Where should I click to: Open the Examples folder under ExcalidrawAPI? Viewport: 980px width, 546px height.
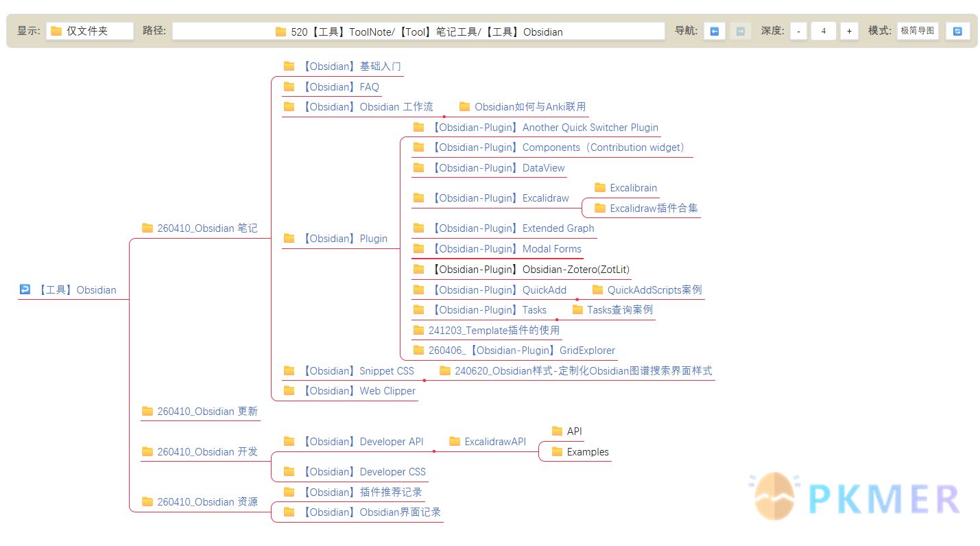point(588,452)
